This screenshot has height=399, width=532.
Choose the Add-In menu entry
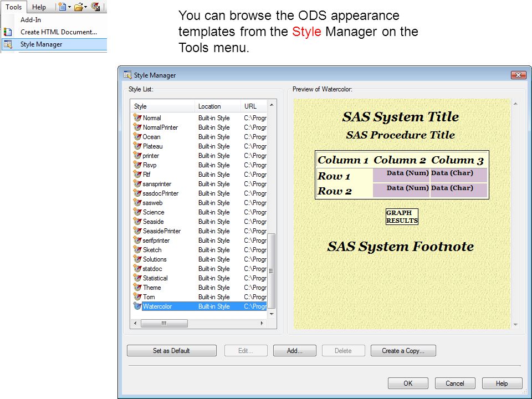click(x=30, y=20)
